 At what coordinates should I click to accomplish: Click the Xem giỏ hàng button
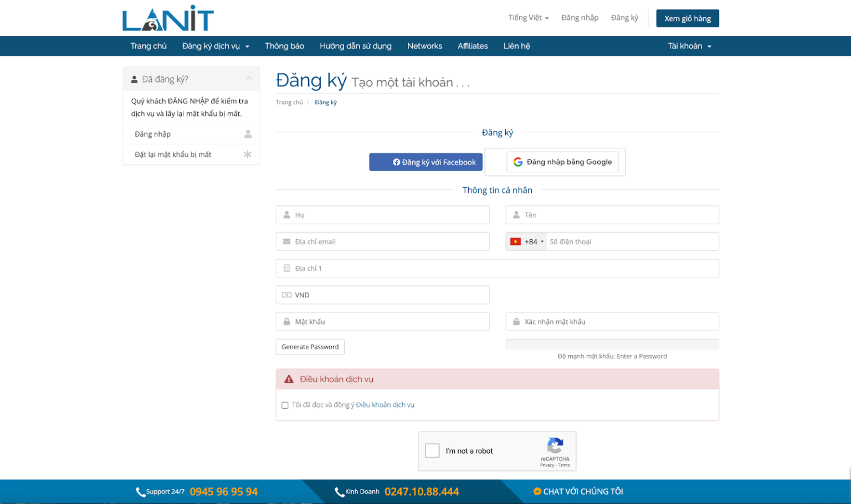688,18
